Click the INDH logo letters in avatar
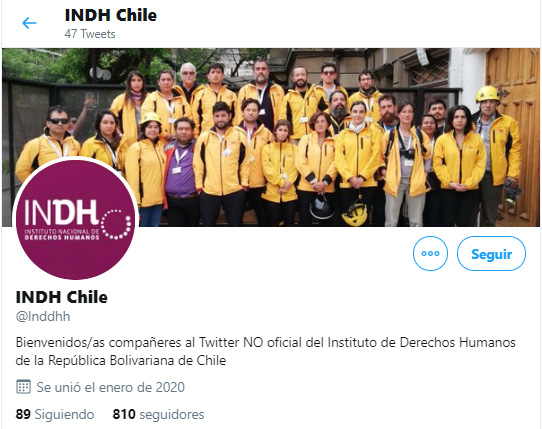This screenshot has height=429, width=542. point(62,212)
